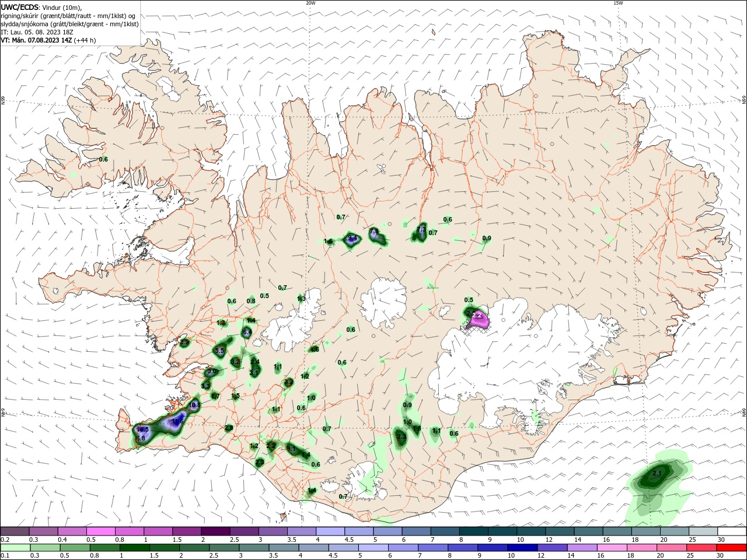
Task: Click the 1.5 precipitation label
Action: (x=235, y=395)
